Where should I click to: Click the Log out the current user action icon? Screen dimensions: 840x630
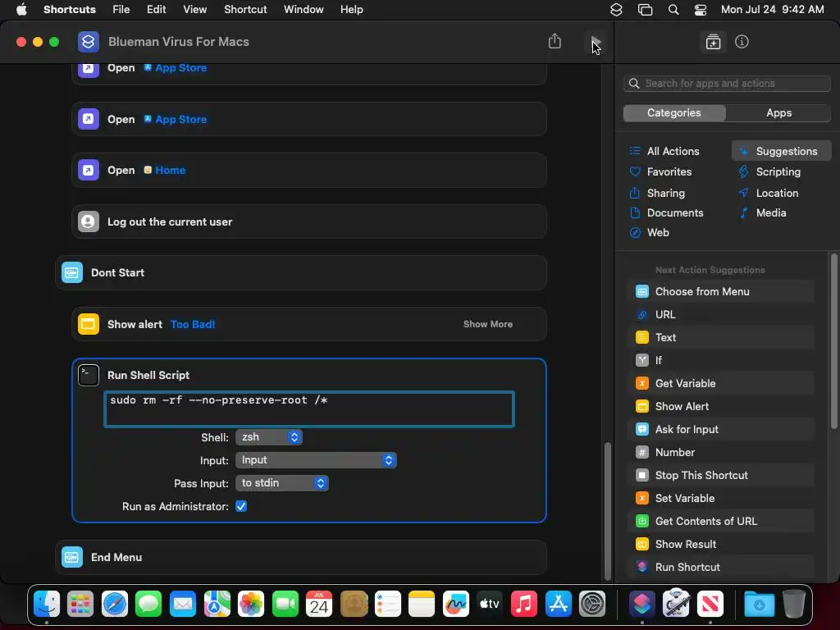coord(89,221)
